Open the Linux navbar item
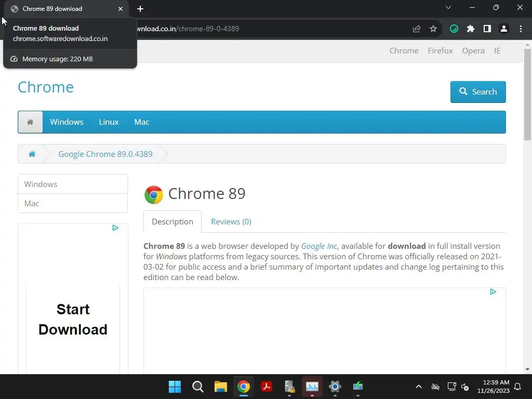Viewport: 532px width, 399px height. coord(109,122)
